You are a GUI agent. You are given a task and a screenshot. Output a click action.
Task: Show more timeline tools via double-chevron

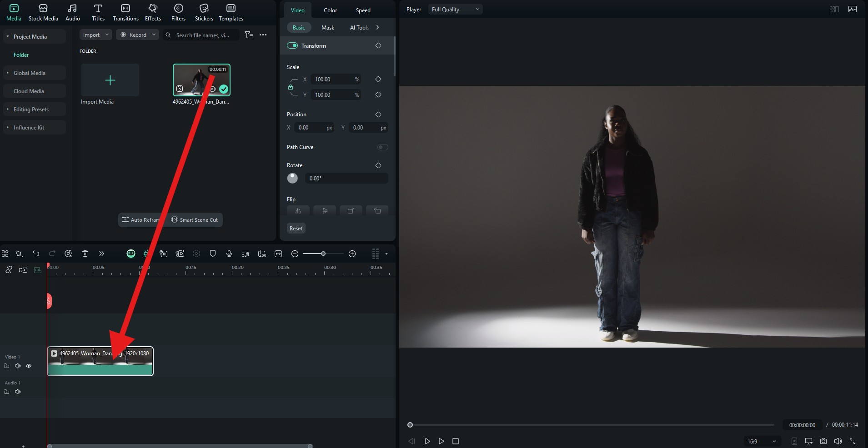[x=101, y=254]
